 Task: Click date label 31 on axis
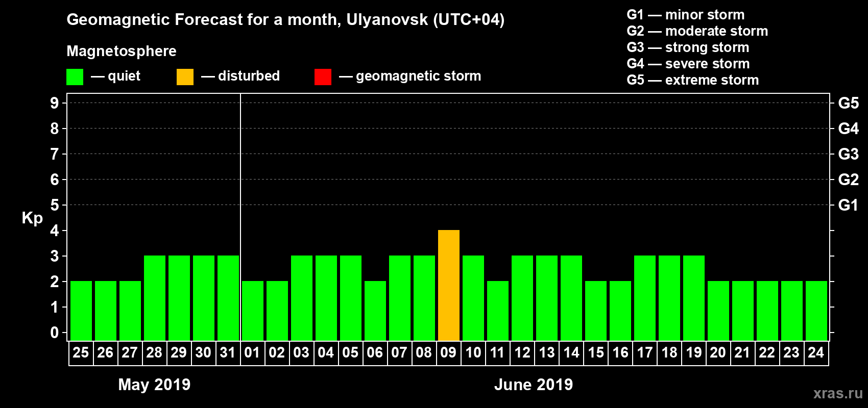coord(228,352)
